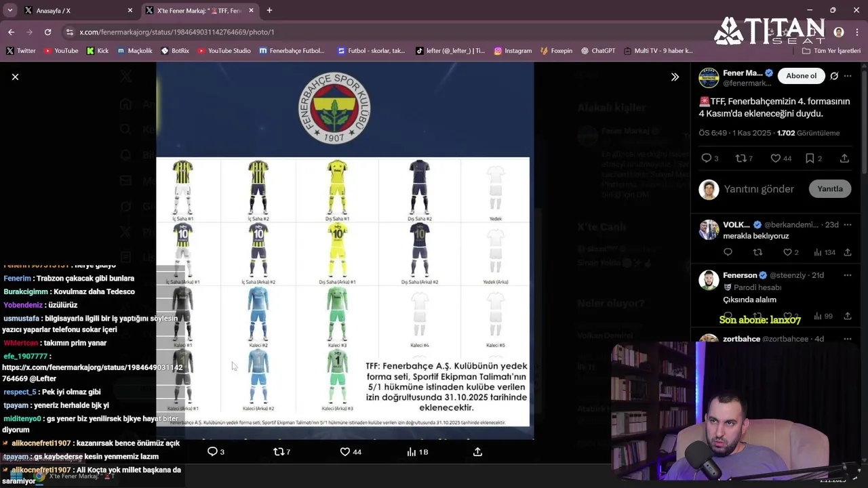Click the Abone ol subscribe button
The width and height of the screenshot is (868, 488).
(801, 76)
